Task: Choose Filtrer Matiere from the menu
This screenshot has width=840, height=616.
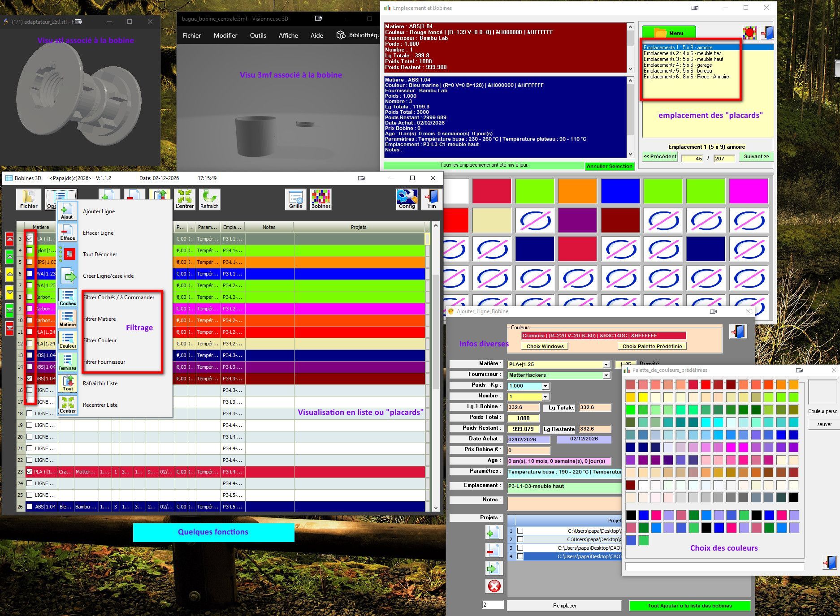Action: pyautogui.click(x=100, y=319)
